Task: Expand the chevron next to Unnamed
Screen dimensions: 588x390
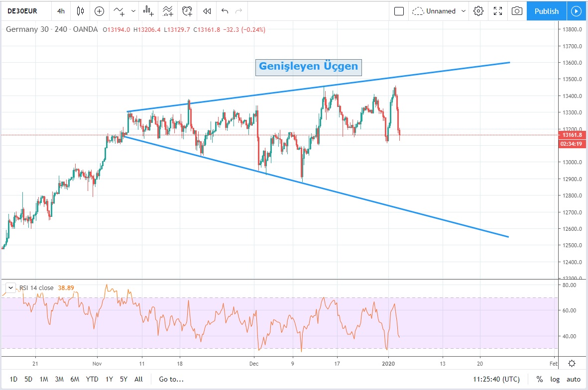Action: 464,11
